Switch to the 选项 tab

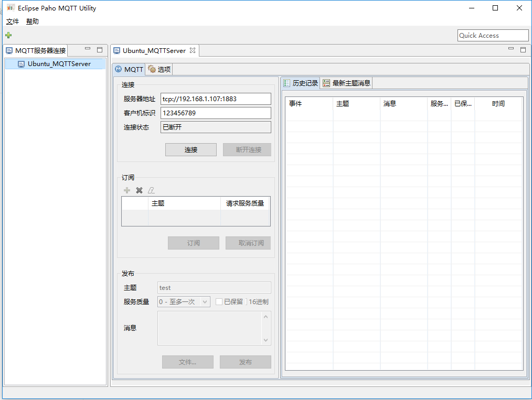[x=159, y=69]
